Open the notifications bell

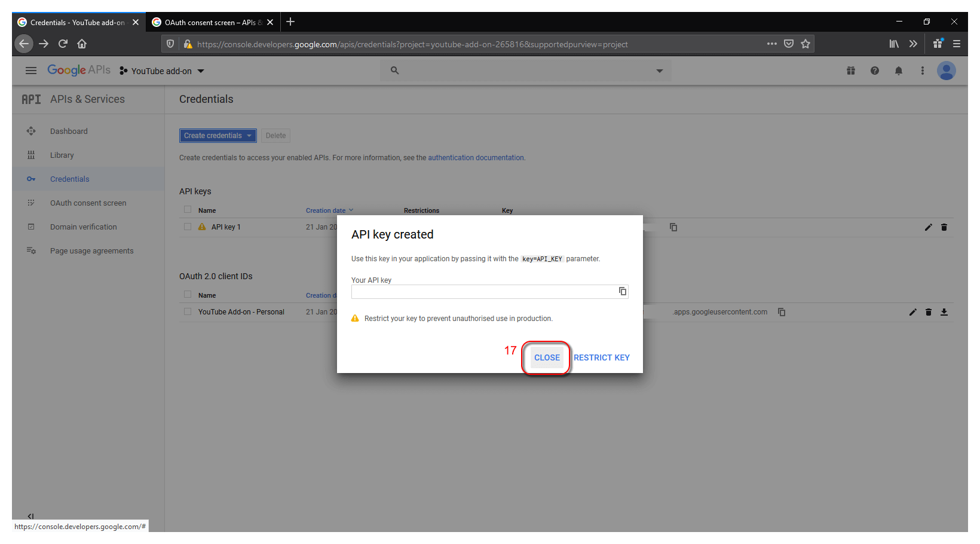tap(898, 71)
